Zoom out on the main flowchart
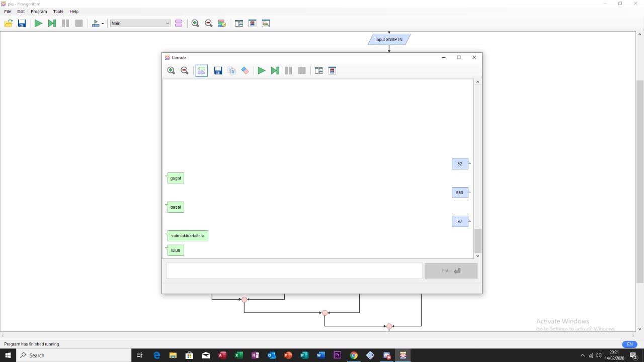 [x=209, y=23]
